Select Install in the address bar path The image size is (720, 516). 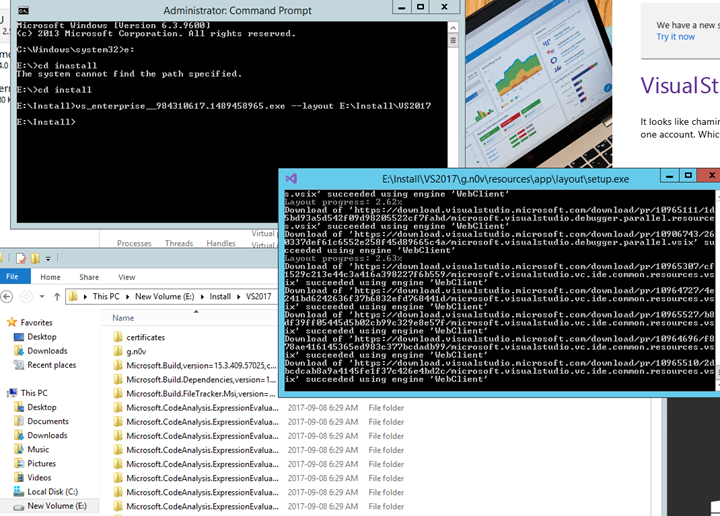click(x=220, y=297)
